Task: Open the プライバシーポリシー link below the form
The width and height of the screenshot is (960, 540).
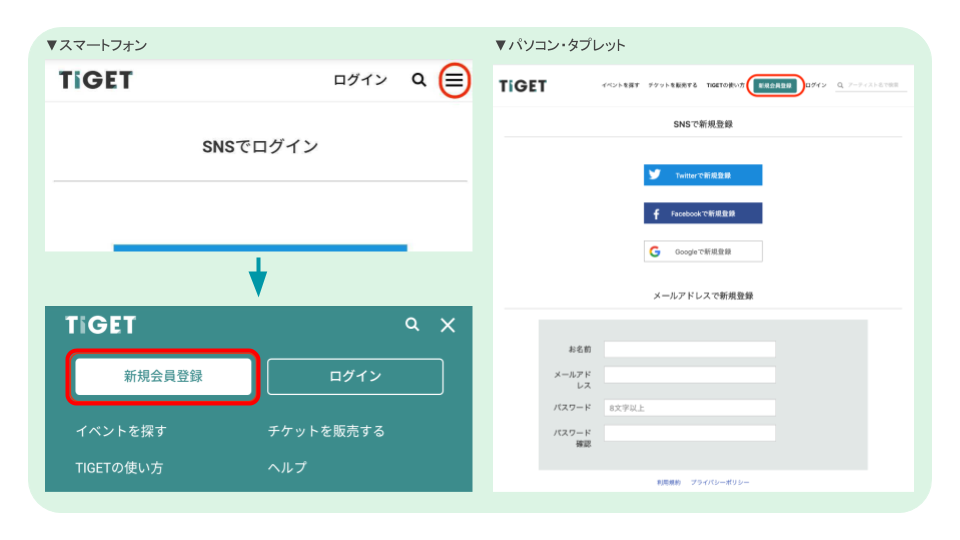Action: (x=720, y=482)
